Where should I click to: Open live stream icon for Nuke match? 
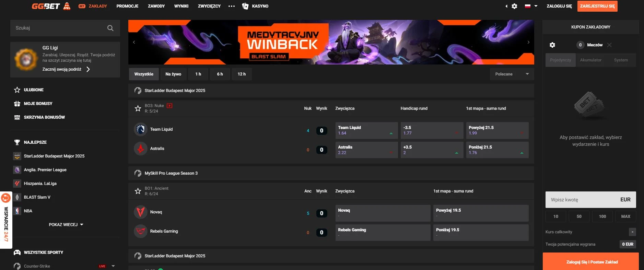169,106
